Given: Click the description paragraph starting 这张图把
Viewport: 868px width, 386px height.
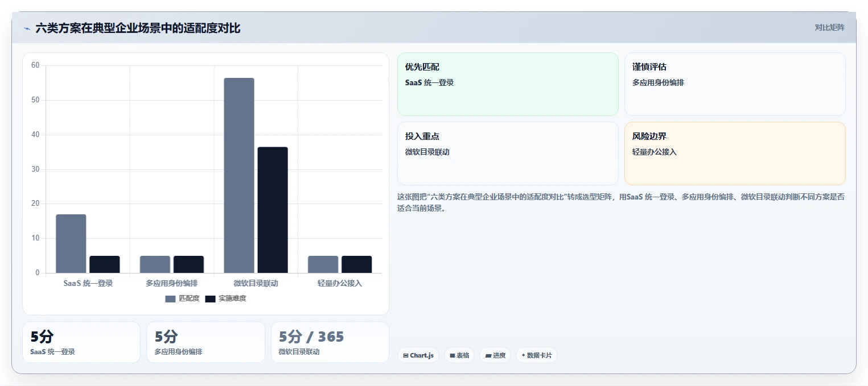Looking at the screenshot, I should (621, 202).
